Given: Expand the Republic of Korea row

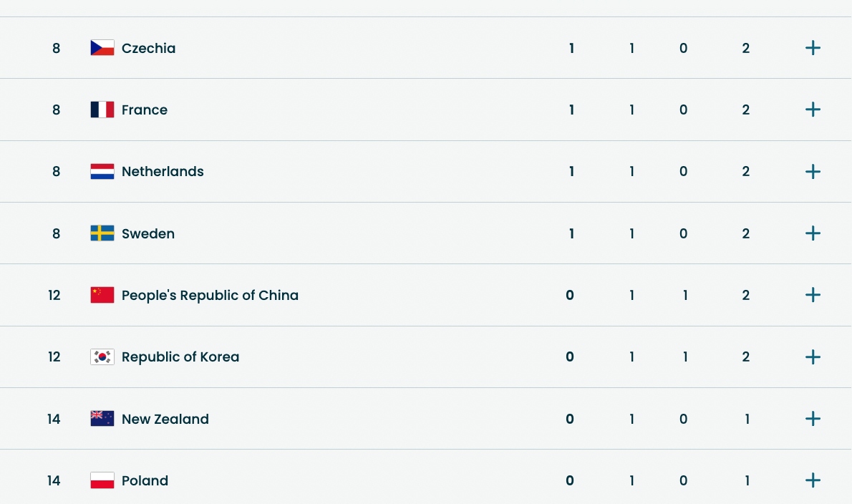Looking at the screenshot, I should (x=813, y=357).
